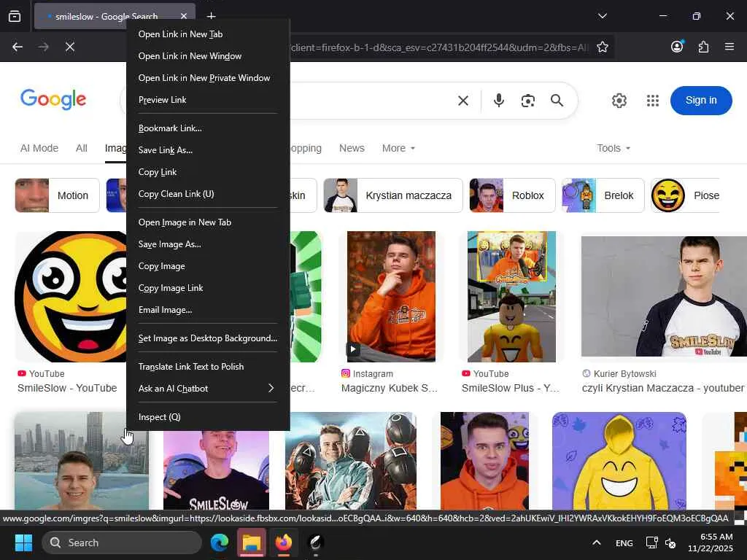
Task: Click the Firefox View icon in the tab bar
Action: click(15, 16)
